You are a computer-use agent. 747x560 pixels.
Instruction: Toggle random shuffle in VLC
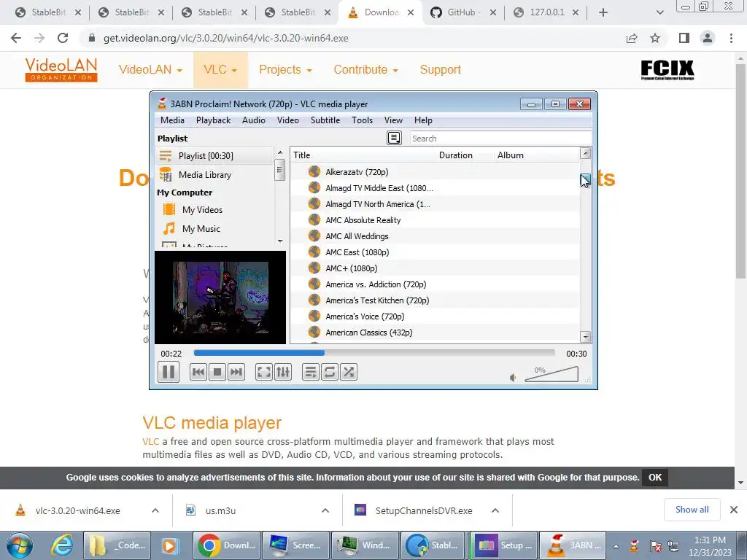[349, 372]
